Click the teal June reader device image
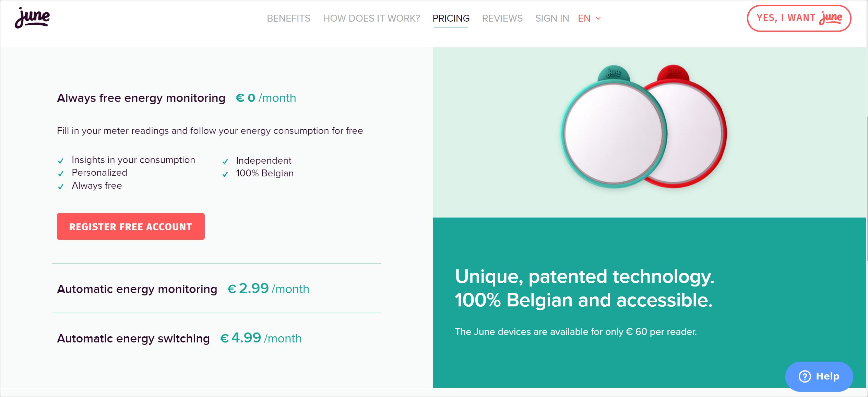 (613, 127)
